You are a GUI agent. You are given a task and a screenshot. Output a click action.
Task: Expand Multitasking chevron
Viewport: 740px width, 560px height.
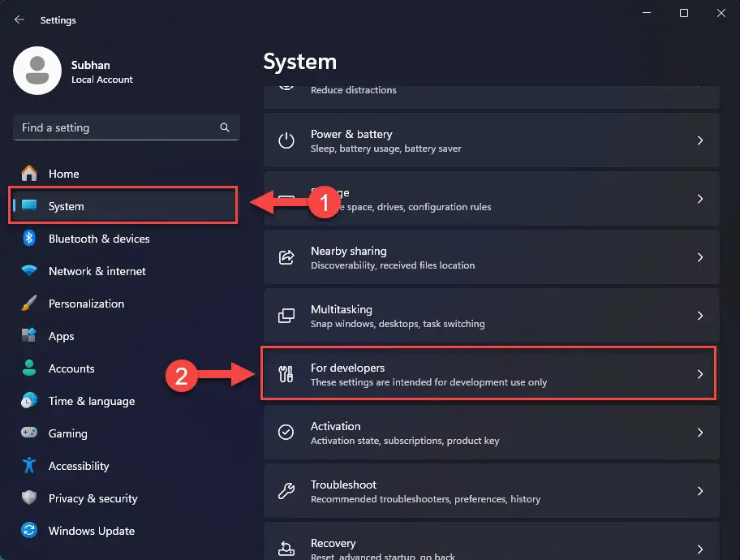point(700,316)
